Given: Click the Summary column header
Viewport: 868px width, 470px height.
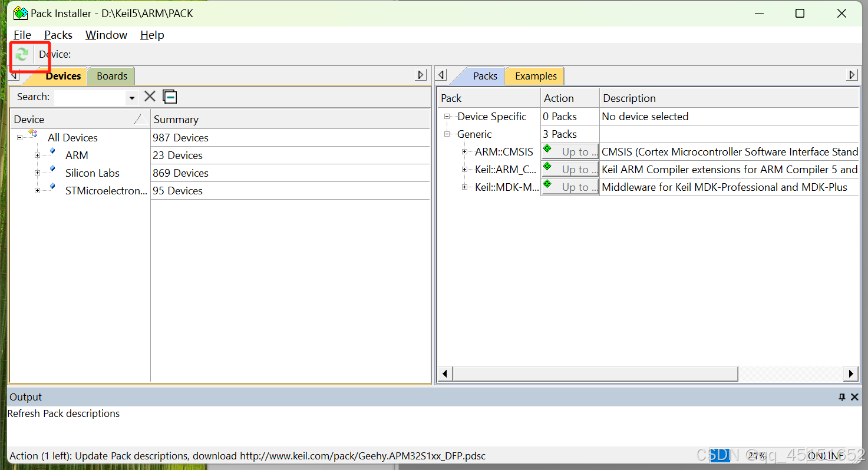Looking at the screenshot, I should coord(290,119).
